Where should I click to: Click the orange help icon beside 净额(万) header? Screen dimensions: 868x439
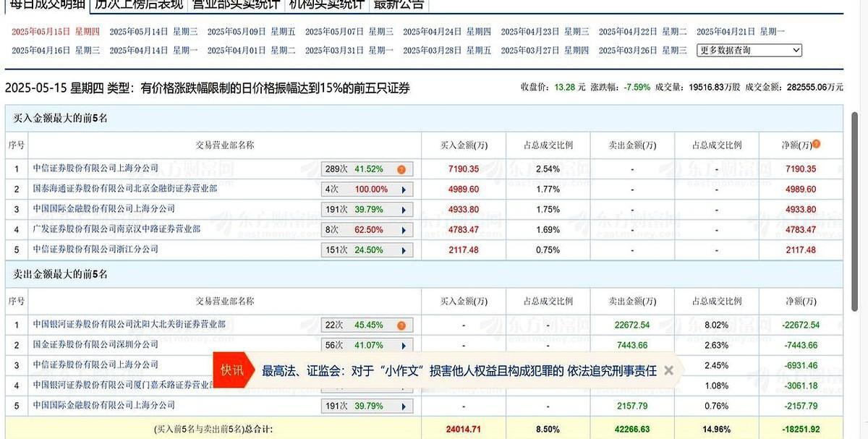click(816, 144)
